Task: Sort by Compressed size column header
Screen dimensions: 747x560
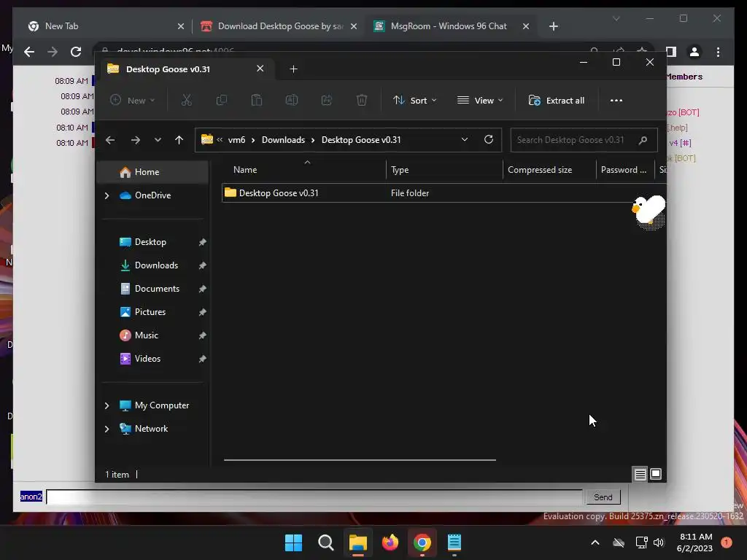Action: pyautogui.click(x=549, y=169)
